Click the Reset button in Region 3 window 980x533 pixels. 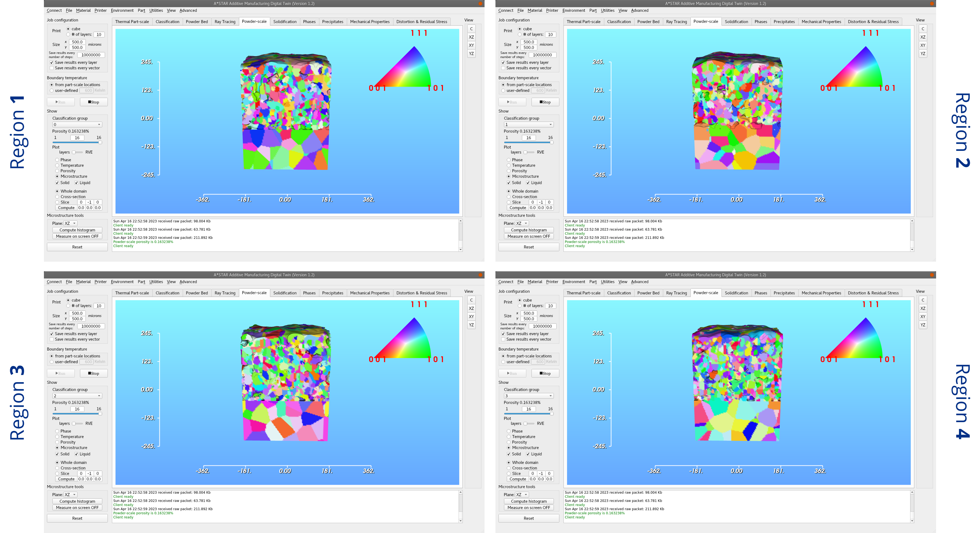pos(77,518)
